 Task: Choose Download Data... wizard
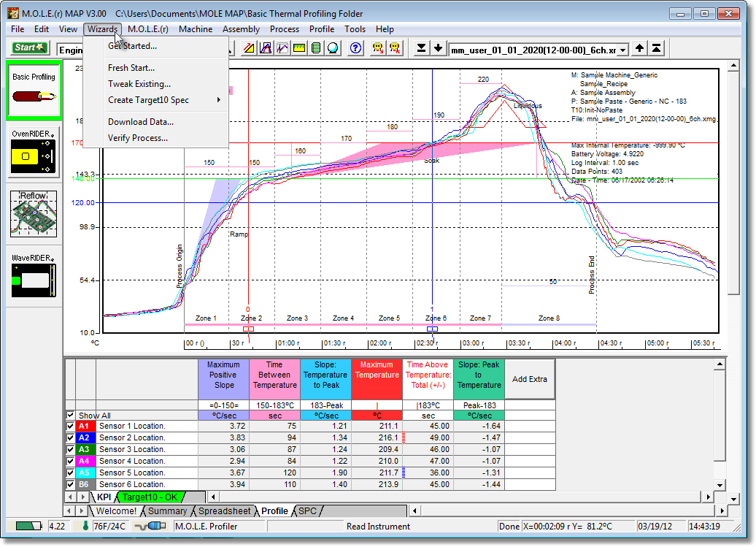tap(155, 122)
